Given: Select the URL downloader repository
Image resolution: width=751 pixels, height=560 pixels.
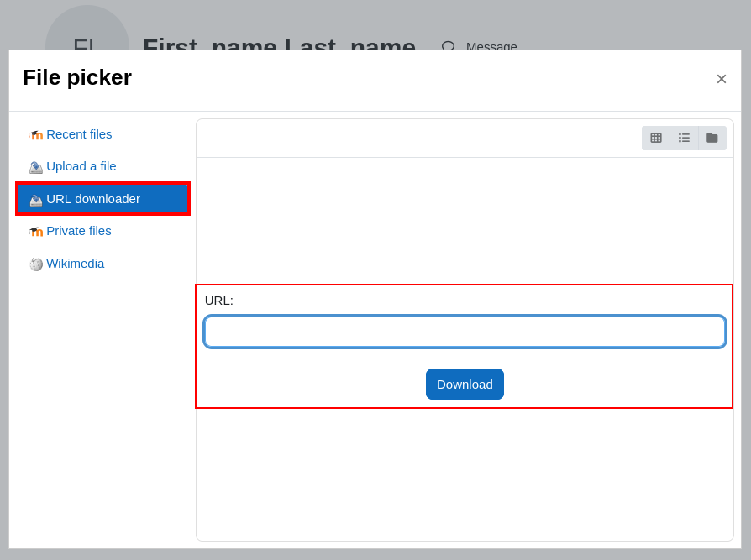Looking at the screenshot, I should point(93,199).
